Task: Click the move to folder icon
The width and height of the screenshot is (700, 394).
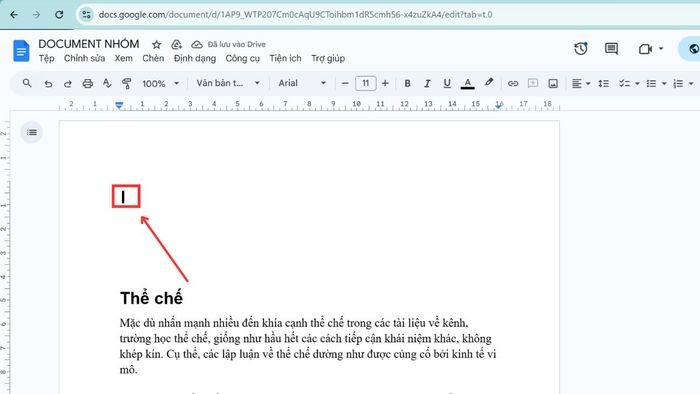Action: [176, 45]
